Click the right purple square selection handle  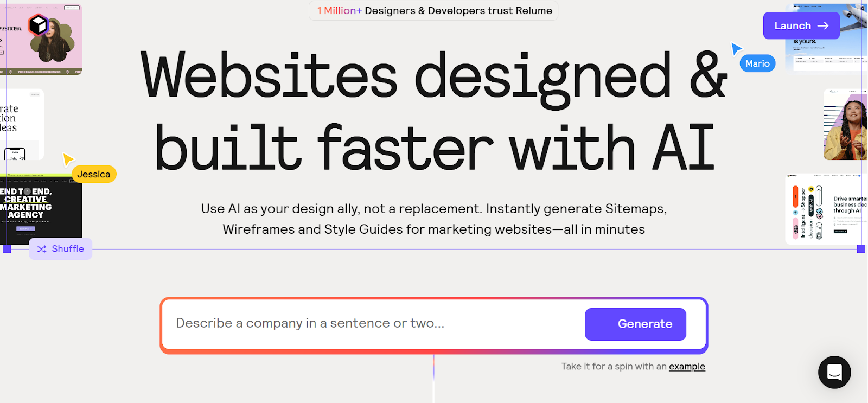[x=861, y=249]
